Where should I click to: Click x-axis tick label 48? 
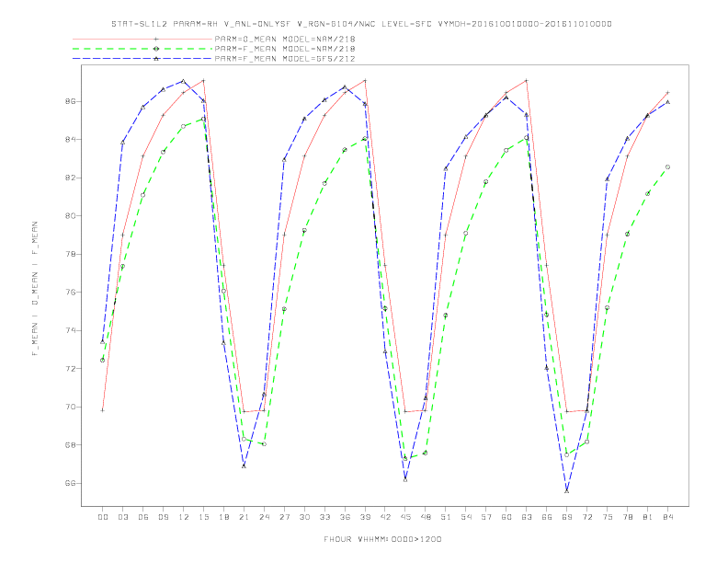pyautogui.click(x=426, y=517)
